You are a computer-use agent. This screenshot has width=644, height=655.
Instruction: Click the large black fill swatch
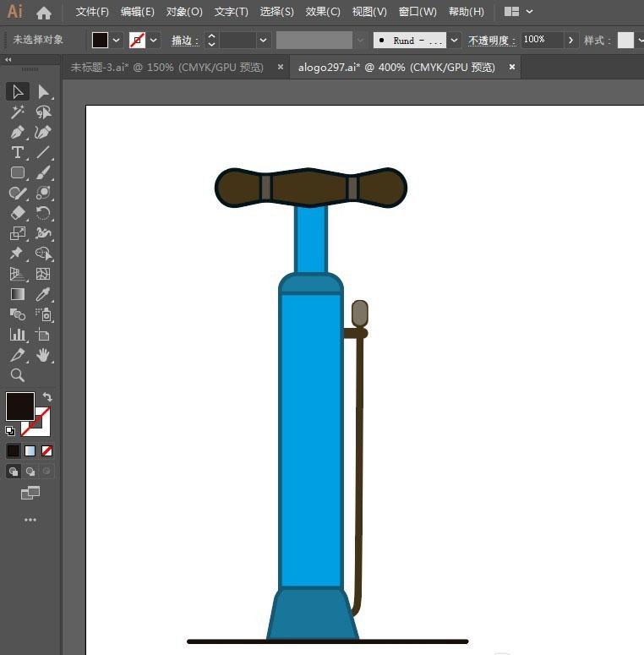pyautogui.click(x=20, y=406)
